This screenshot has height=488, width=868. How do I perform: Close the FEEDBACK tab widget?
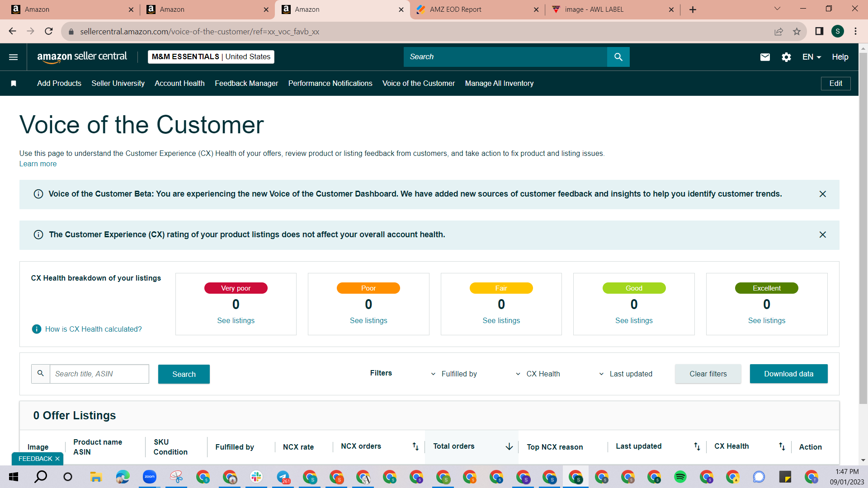tap(57, 459)
